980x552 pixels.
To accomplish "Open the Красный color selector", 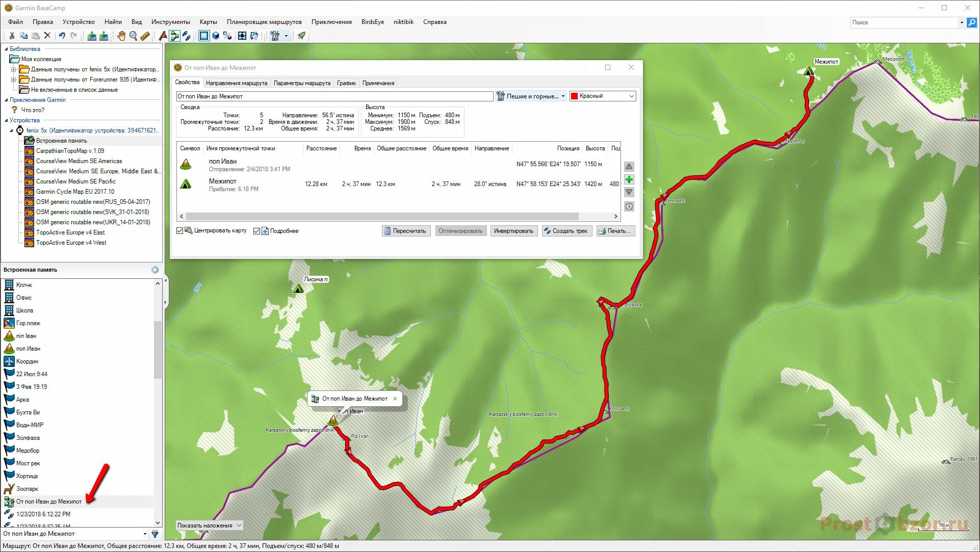I will point(602,96).
